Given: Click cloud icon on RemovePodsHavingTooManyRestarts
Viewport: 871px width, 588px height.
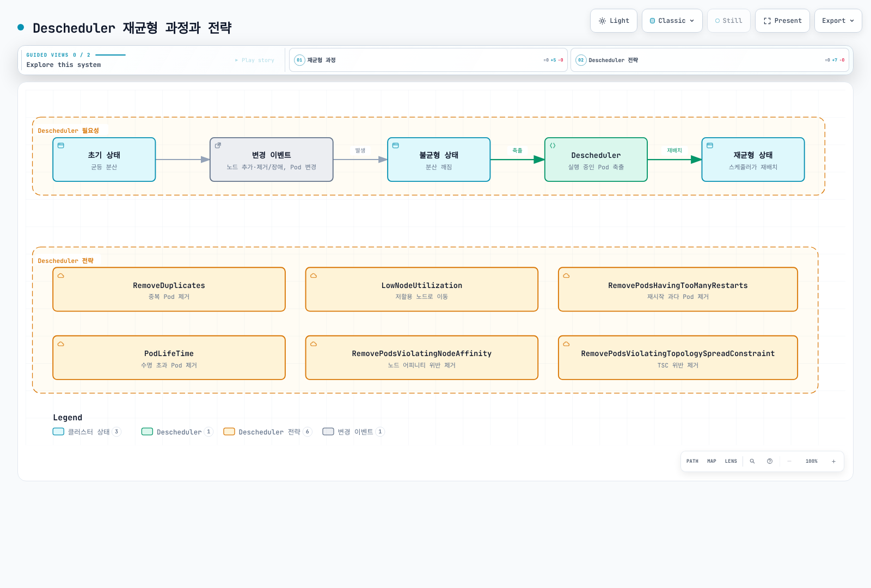Looking at the screenshot, I should 566,275.
